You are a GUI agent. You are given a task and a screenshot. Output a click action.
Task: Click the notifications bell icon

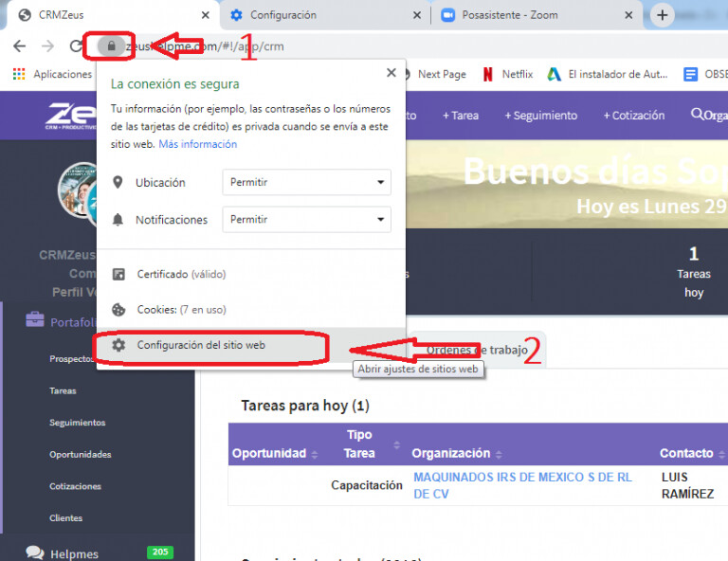coord(118,220)
